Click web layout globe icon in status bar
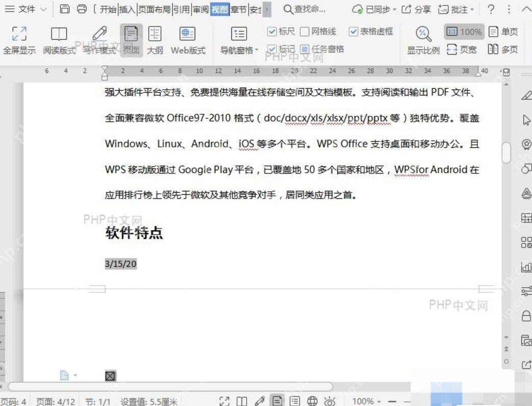532x406 pixels. click(312, 401)
